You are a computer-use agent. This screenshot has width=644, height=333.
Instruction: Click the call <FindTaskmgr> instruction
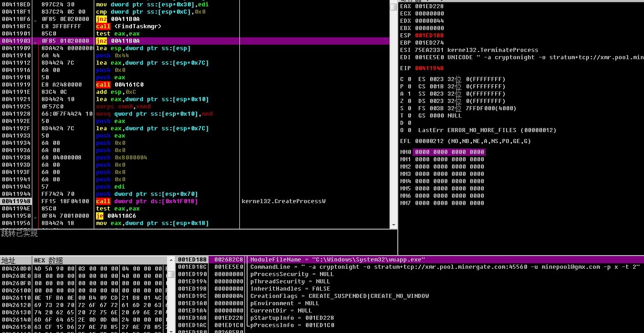(129, 26)
